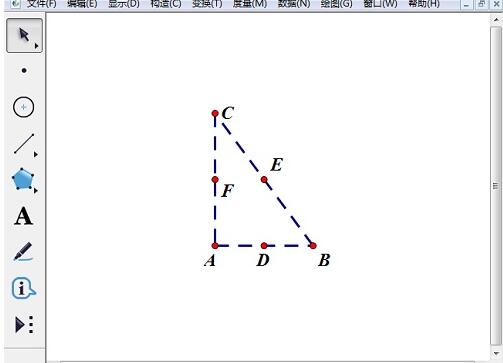Select the Marker pen tool
The image size is (503, 363).
coord(23,251)
